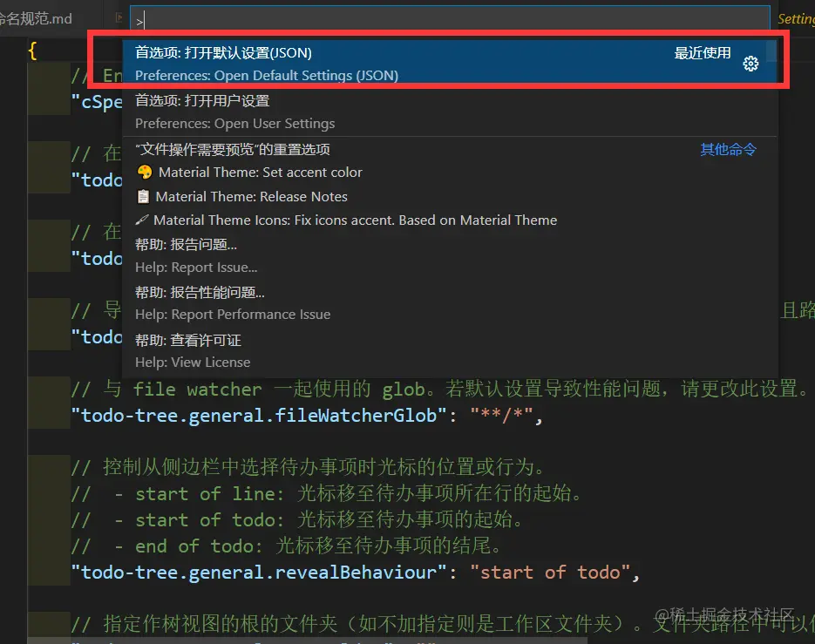The height and width of the screenshot is (644, 815).
Task: Click the "start of todo" string value
Action: [x=549, y=573]
